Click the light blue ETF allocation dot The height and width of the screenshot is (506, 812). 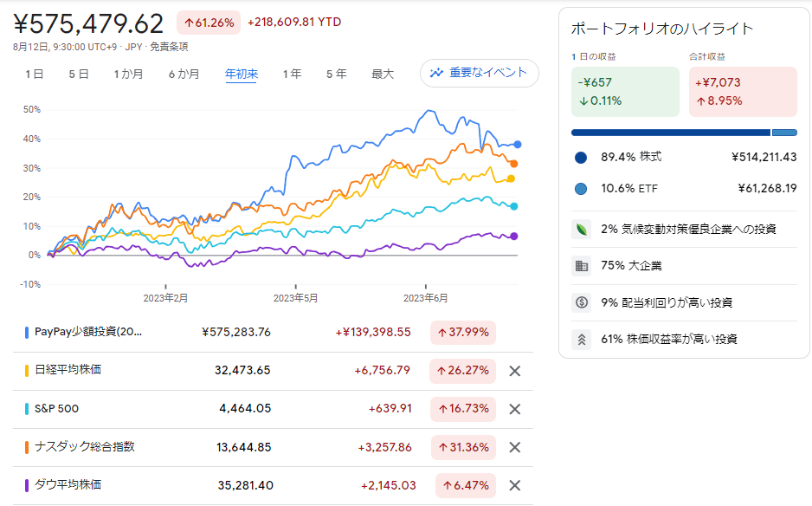pyautogui.click(x=581, y=188)
